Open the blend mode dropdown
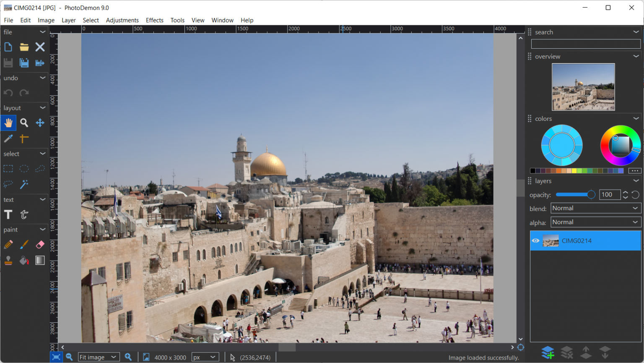Image resolution: width=644 pixels, height=363 pixels. [595, 209]
